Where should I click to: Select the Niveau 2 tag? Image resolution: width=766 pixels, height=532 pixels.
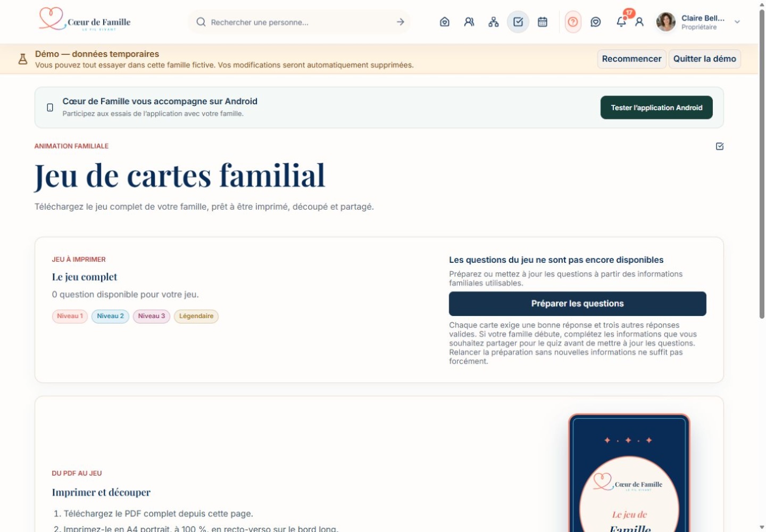pyautogui.click(x=110, y=316)
